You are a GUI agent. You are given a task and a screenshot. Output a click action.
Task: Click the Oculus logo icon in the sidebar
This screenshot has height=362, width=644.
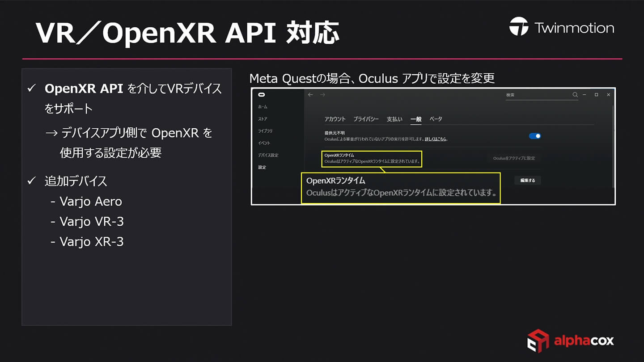pos(262,95)
